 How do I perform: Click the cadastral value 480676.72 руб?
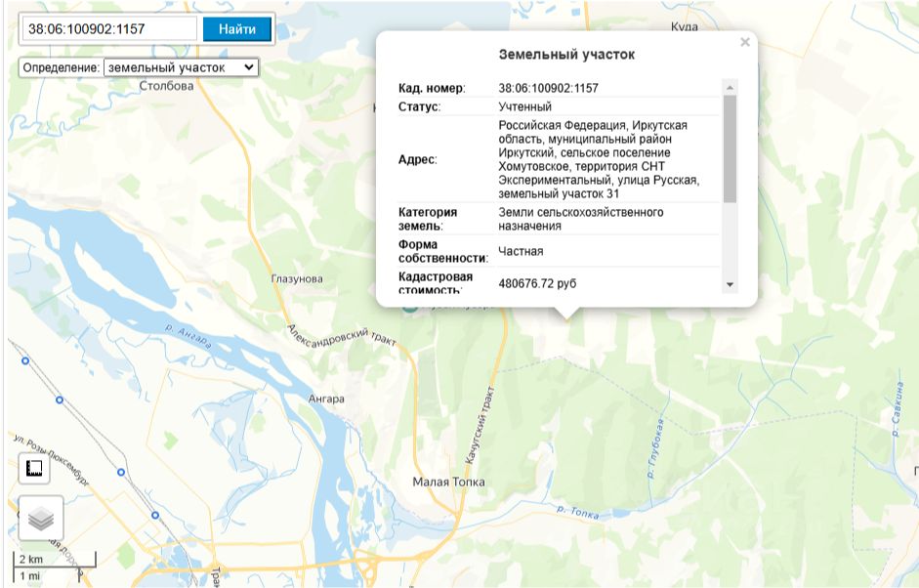(x=537, y=283)
